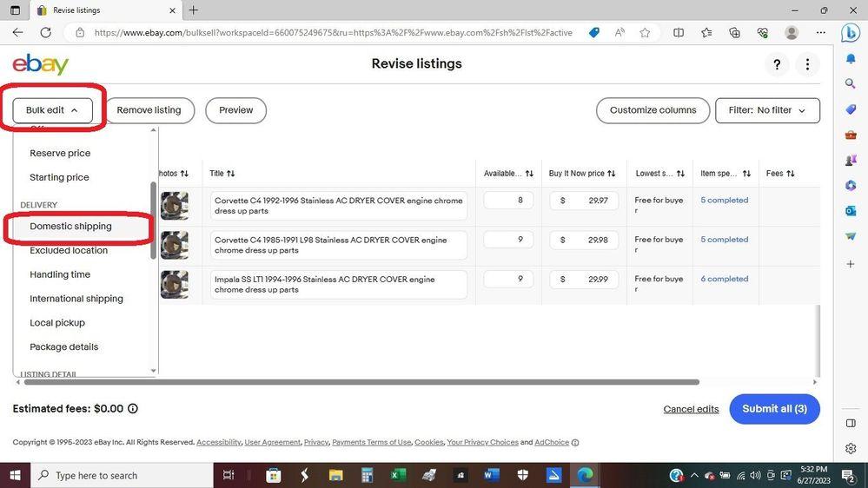Viewport: 868px width, 488px height.
Task: Open 6 completed item specifics link
Action: pos(724,279)
